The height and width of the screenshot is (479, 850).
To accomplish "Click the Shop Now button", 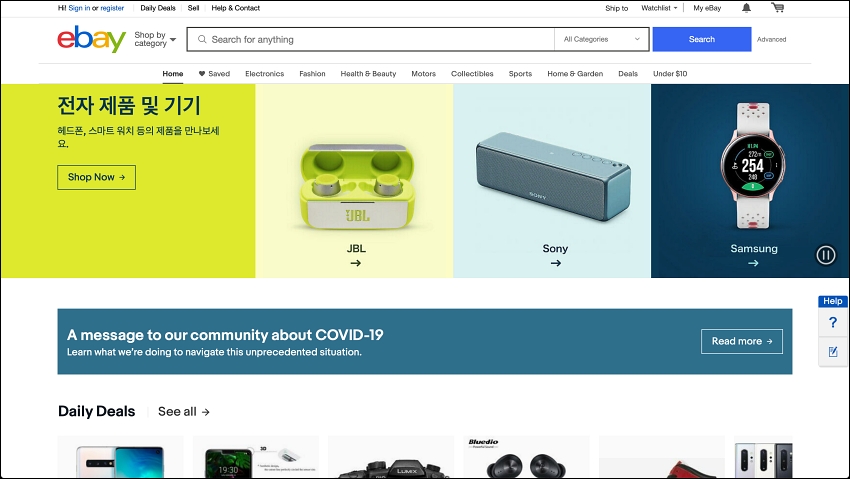I will [96, 177].
